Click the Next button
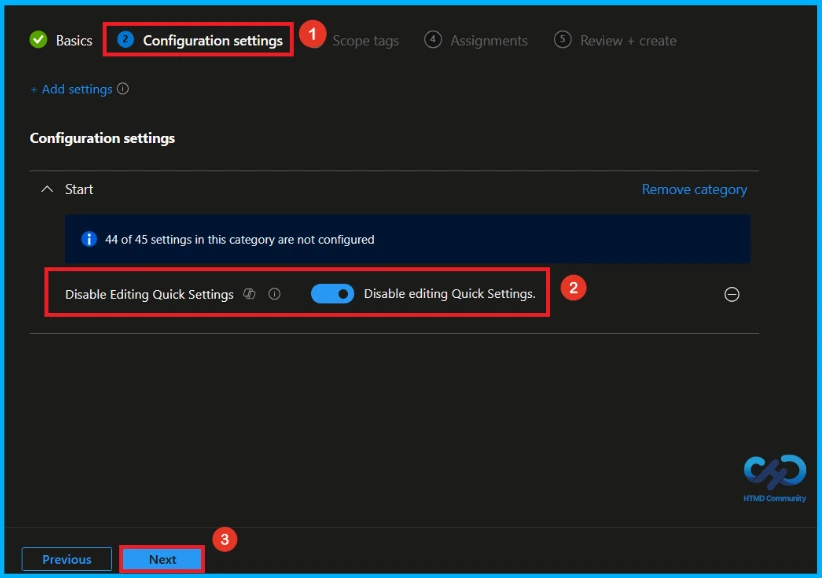The image size is (822, 578). pos(162,559)
